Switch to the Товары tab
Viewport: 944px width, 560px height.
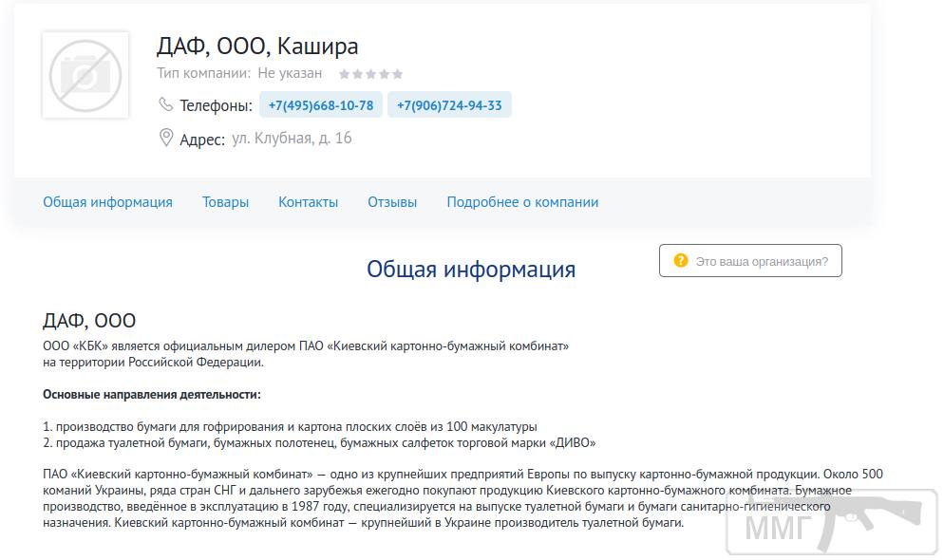point(225,202)
